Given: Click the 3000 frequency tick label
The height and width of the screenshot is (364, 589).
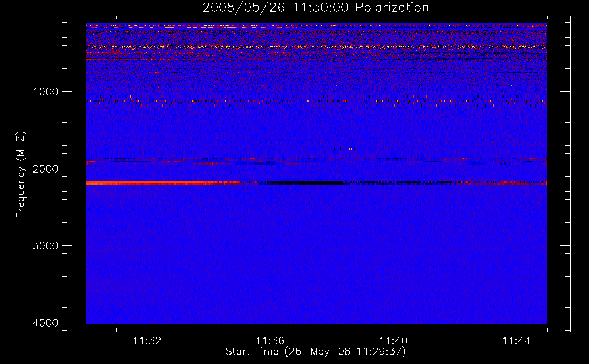Looking at the screenshot, I should 46,245.
